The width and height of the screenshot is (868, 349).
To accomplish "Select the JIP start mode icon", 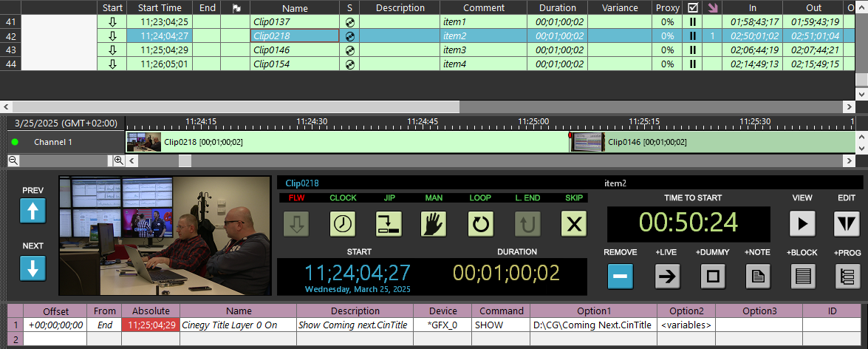I will click(x=389, y=223).
